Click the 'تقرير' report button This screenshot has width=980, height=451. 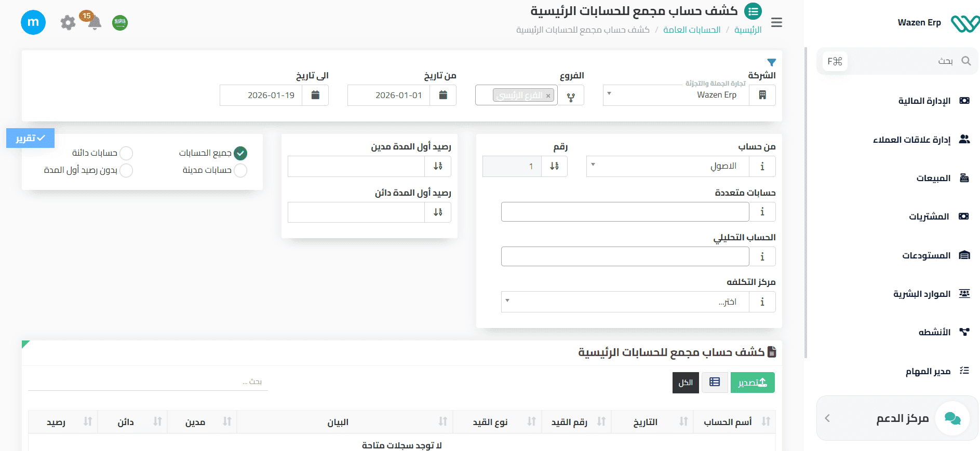pos(31,138)
